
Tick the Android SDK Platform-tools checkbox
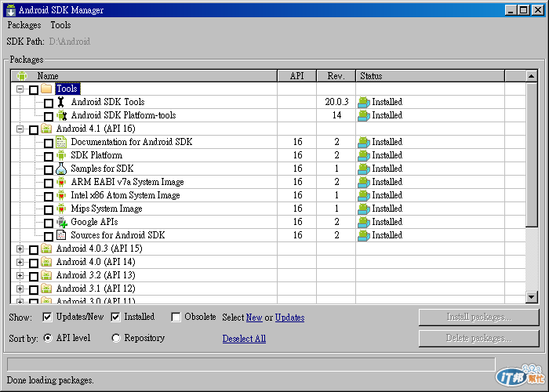click(49, 117)
